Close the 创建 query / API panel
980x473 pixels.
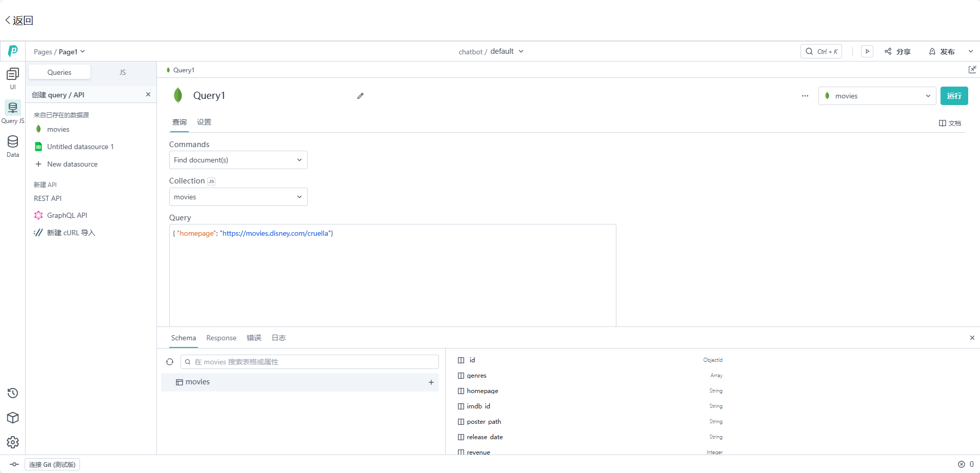tap(148, 94)
